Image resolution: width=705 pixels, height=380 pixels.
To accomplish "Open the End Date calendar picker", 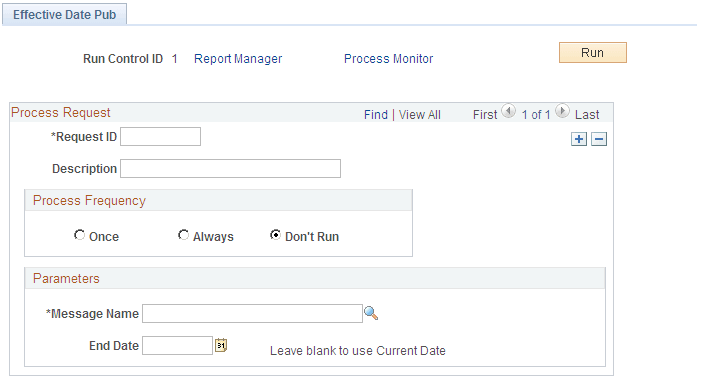I will [221, 345].
